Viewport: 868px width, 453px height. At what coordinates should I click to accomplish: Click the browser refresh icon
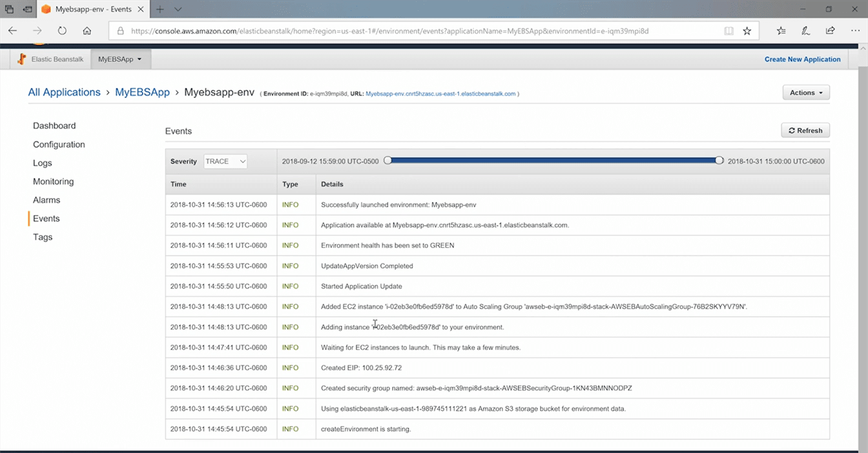(x=62, y=30)
